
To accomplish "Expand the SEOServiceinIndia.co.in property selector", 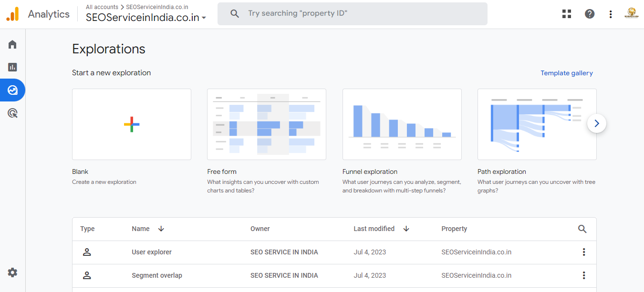I will [145, 18].
